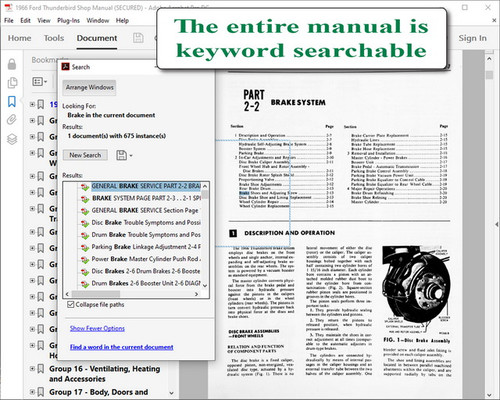Click results horizontal scrollbar left arrow
Image resolution: width=500 pixels, height=400 pixels.
click(x=67, y=294)
